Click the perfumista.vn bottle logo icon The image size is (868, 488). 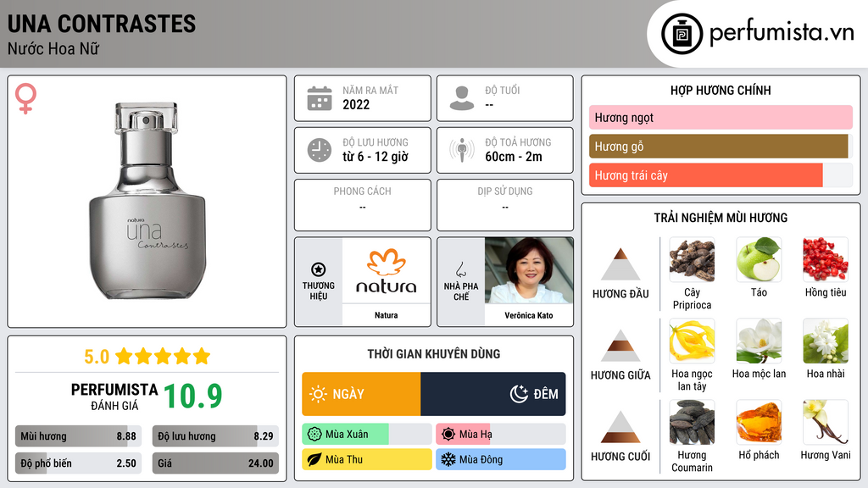tap(682, 34)
